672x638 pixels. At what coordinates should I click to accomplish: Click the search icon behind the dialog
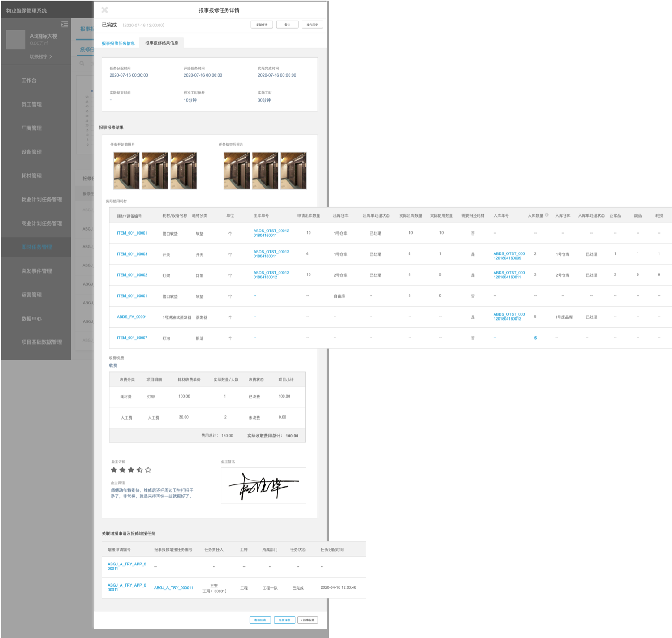(82, 63)
